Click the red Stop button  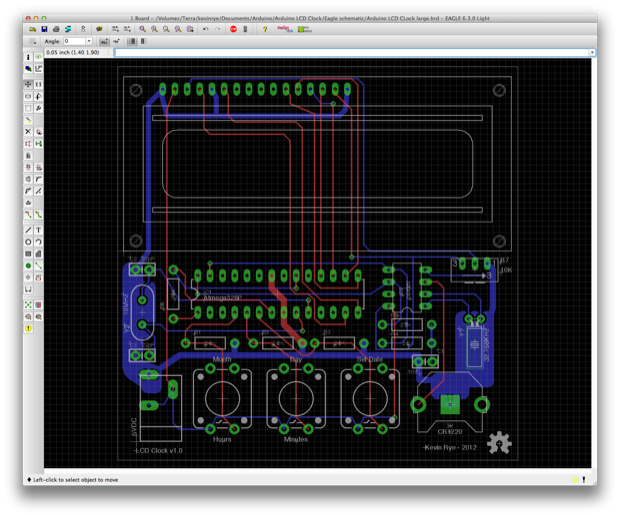233,29
